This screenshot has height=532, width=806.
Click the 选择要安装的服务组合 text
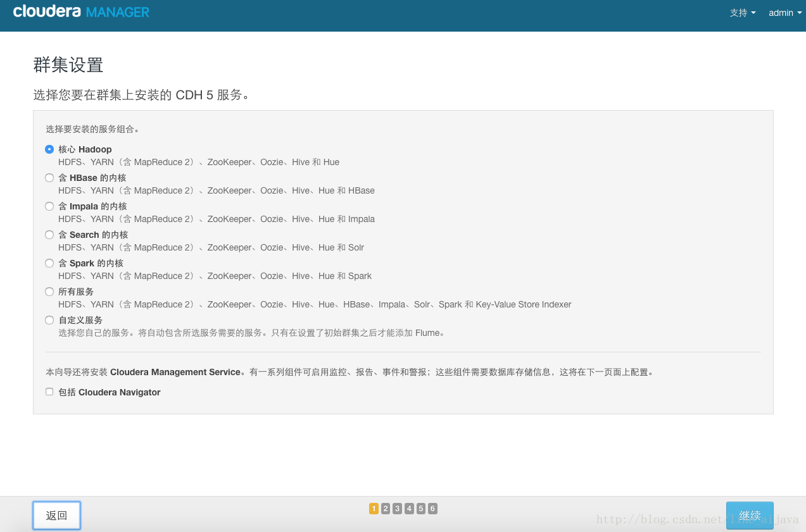click(x=92, y=129)
